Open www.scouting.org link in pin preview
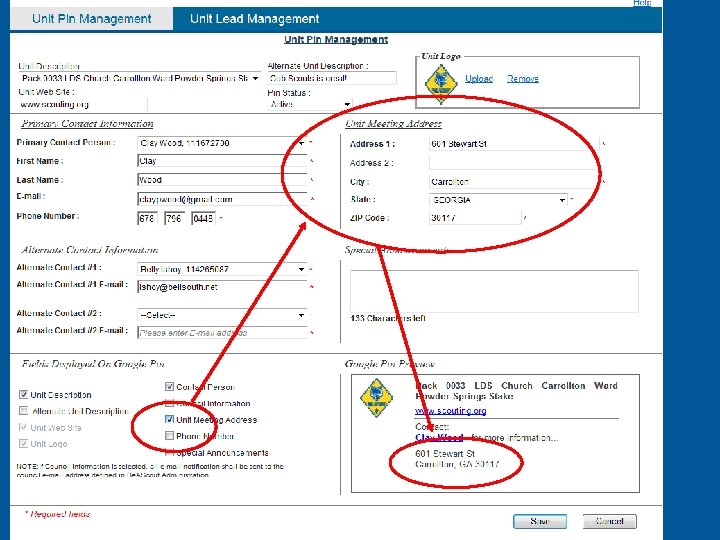Viewport: 720px width, 540px height. coord(450,411)
